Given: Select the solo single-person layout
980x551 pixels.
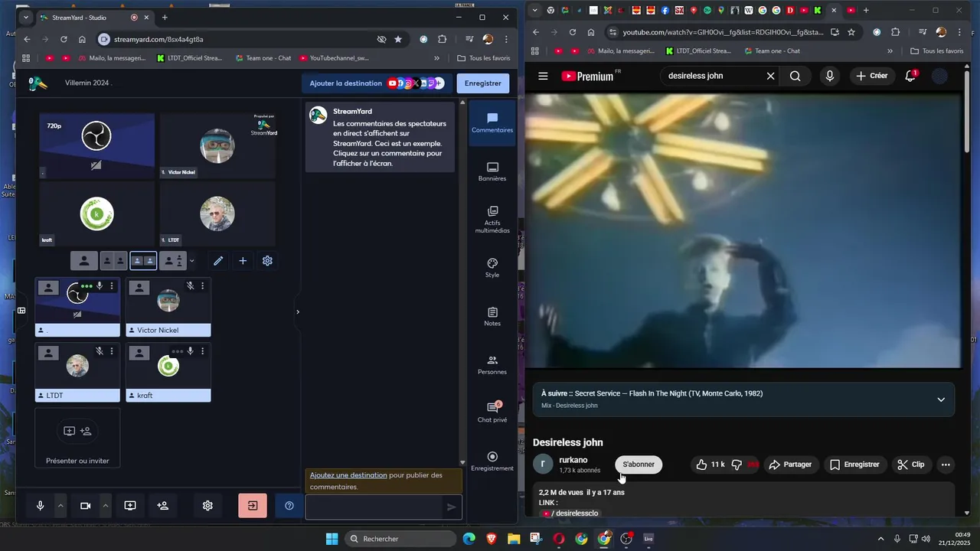Looking at the screenshot, I should pyautogui.click(x=84, y=261).
